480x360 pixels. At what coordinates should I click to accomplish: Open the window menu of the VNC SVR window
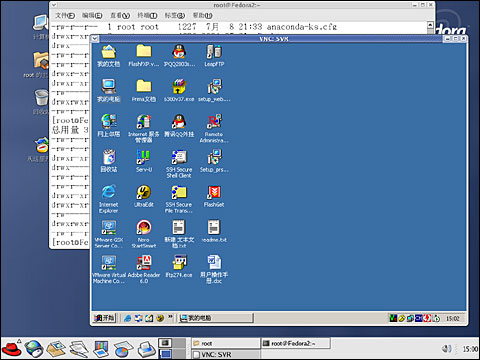95,39
